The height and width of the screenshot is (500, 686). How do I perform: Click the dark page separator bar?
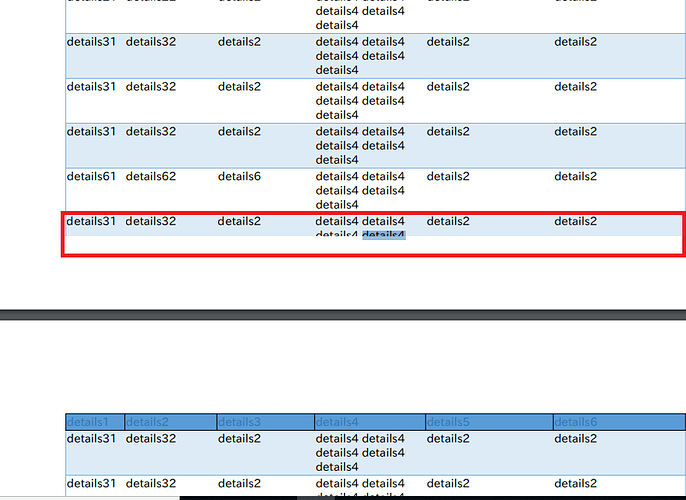(x=343, y=314)
